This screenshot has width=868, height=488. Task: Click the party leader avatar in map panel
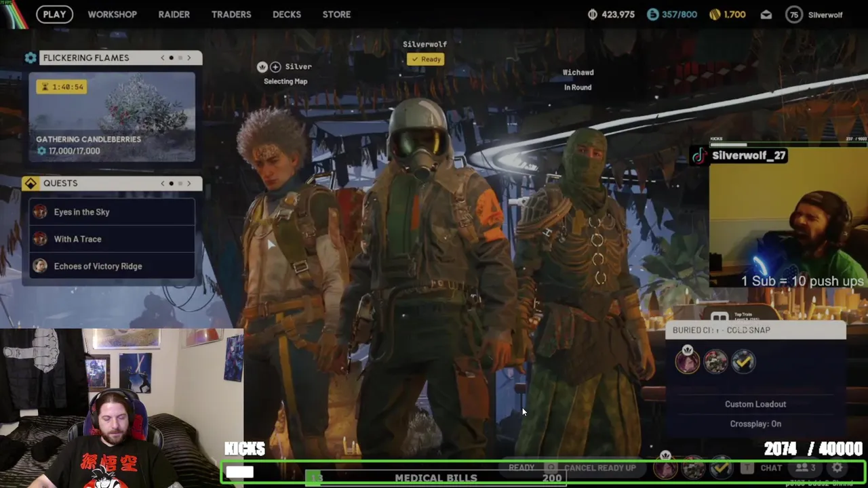[688, 361]
